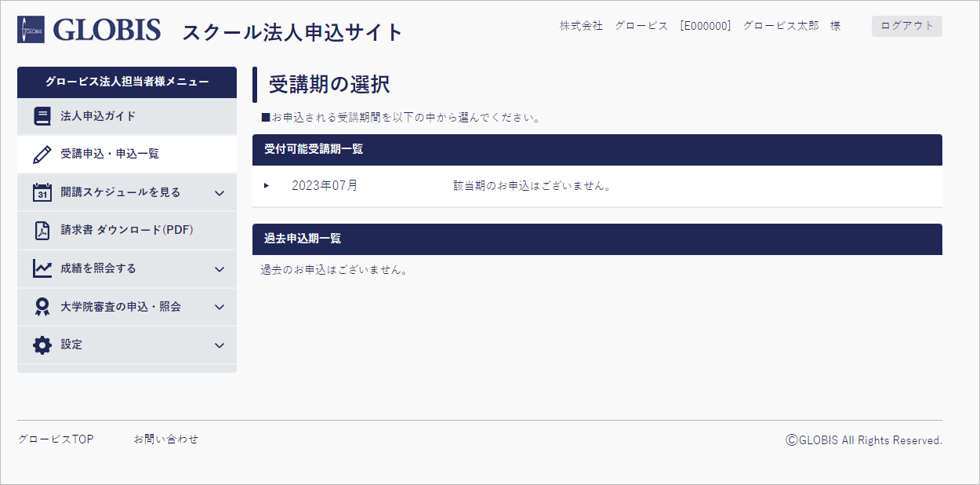The width and height of the screenshot is (980, 485).
Task: Click the 受付可能受講期一覧 header bar
Action: tap(597, 150)
